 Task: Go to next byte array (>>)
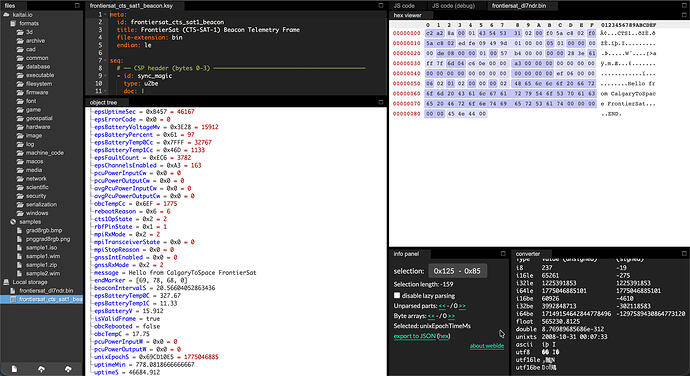click(x=451, y=316)
